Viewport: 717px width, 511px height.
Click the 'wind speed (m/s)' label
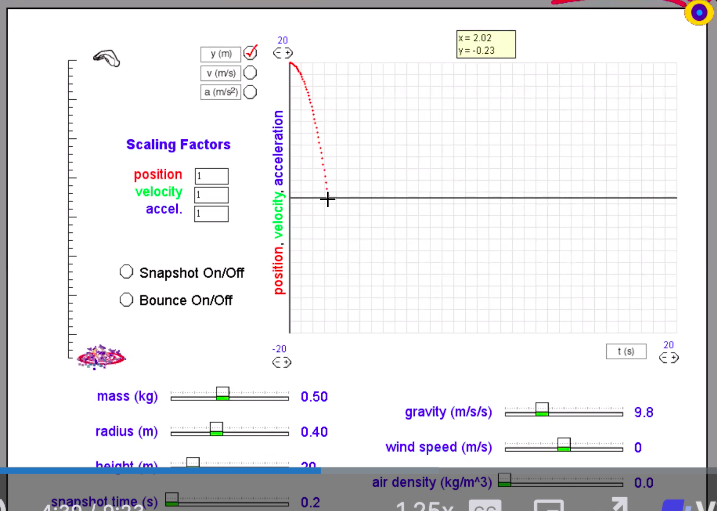point(439,447)
